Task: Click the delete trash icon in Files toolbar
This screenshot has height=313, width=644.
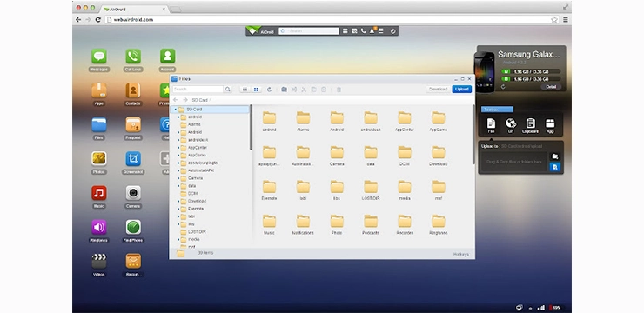Action: pos(339,90)
